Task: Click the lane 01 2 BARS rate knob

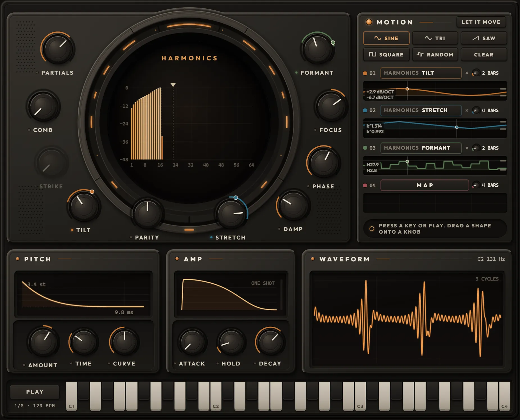Action: 476,73
